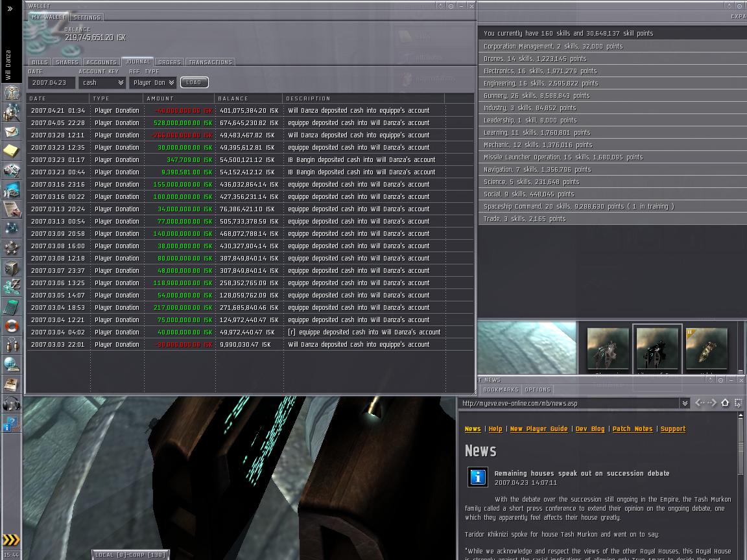Open the Account Key 'cash' dropdown

[102, 83]
